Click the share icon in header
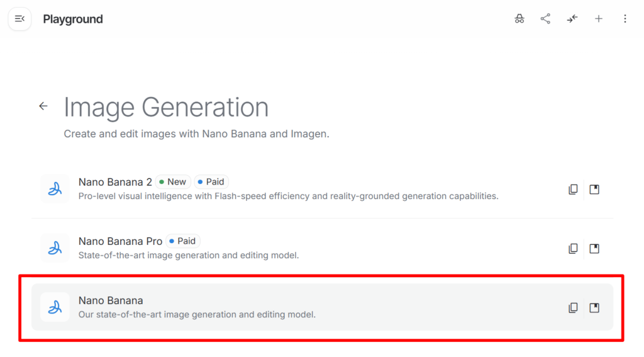 click(x=545, y=19)
